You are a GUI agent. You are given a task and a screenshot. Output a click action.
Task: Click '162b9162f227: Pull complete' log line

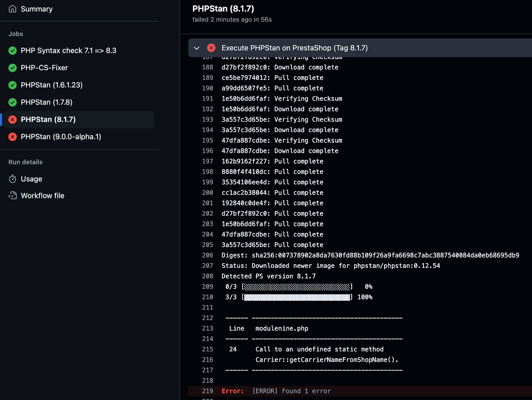coord(272,161)
